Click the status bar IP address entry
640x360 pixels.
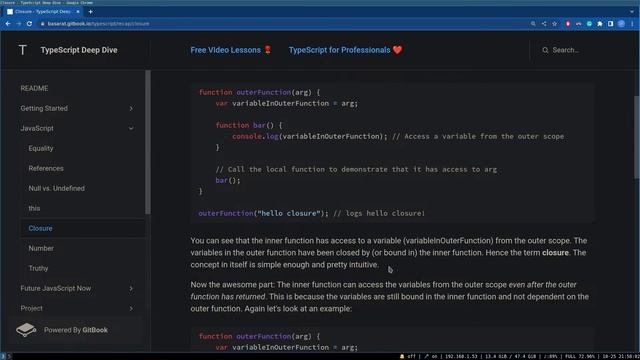point(461,356)
